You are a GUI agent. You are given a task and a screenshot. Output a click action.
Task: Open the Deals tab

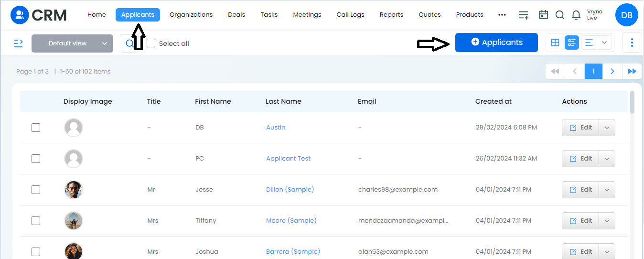(x=236, y=15)
